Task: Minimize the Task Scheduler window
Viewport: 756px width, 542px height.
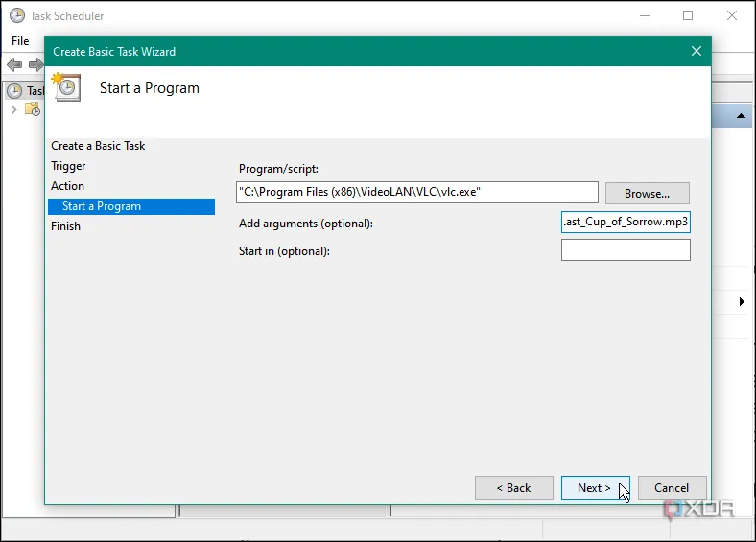Action: tap(644, 15)
